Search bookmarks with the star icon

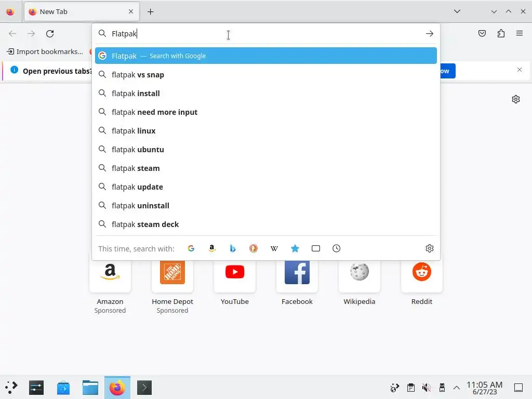point(295,248)
